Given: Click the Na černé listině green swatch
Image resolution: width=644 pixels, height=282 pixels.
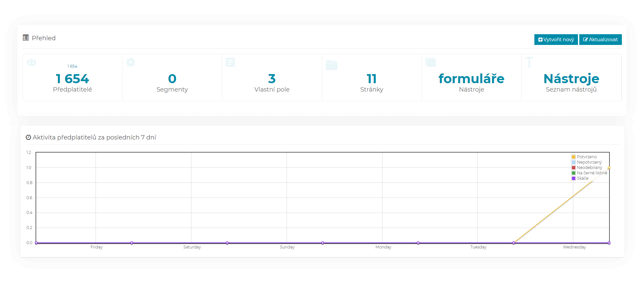Looking at the screenshot, I should [x=574, y=173].
